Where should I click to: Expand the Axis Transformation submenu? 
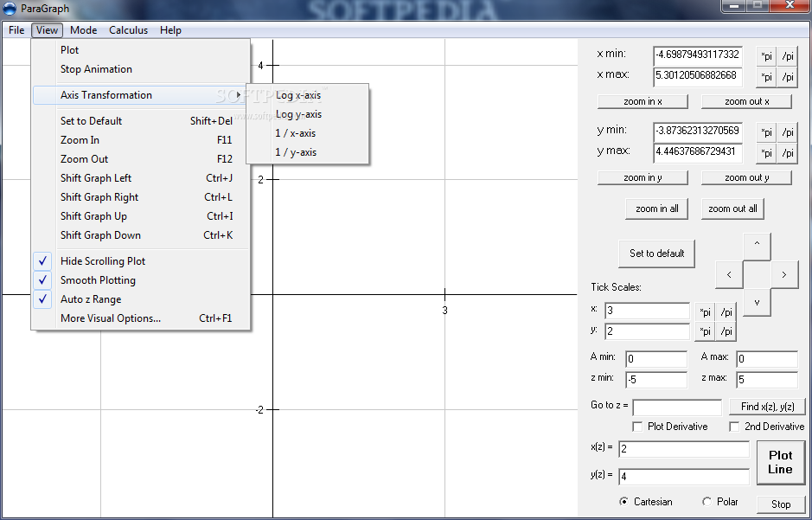(x=141, y=95)
